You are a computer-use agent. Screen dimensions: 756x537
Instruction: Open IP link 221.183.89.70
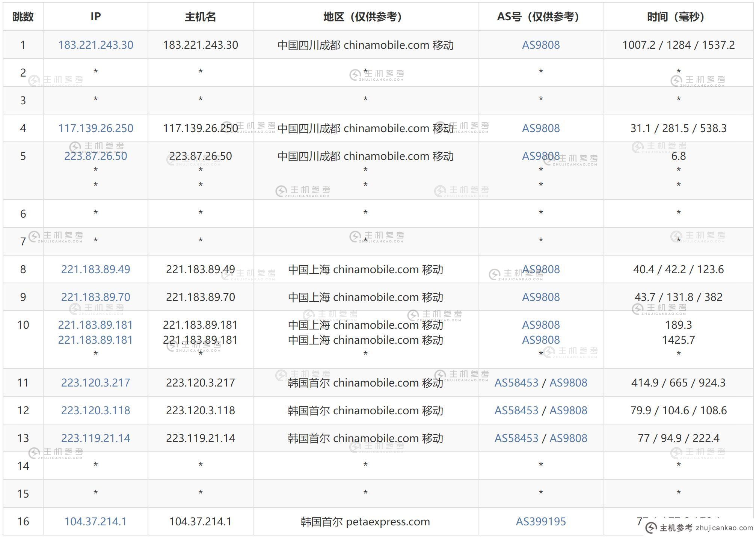pos(95,297)
